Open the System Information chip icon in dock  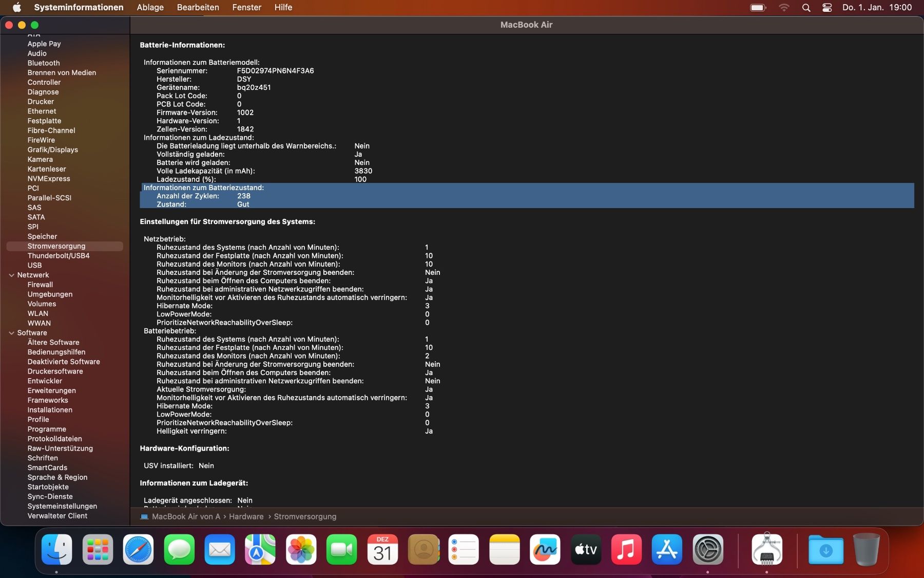tap(766, 549)
